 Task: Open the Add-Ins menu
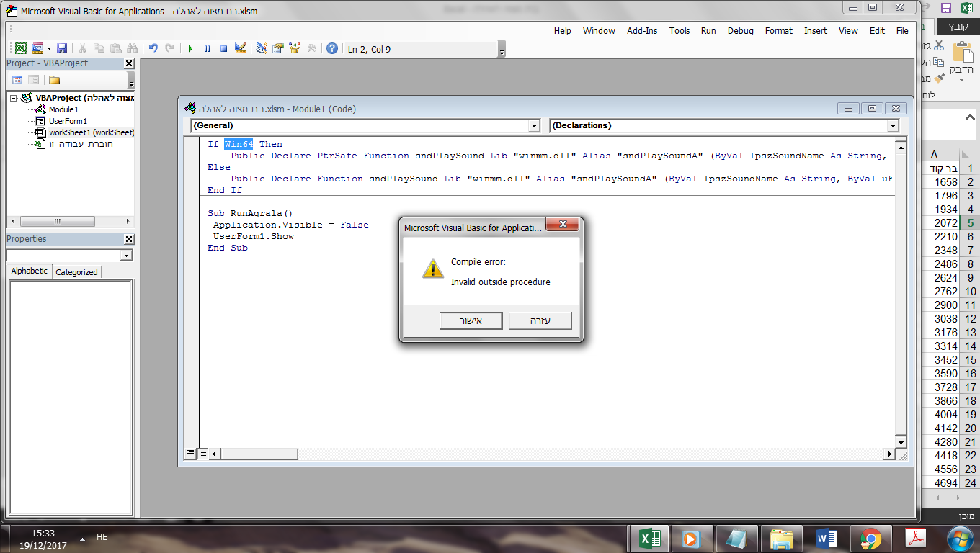pyautogui.click(x=642, y=31)
